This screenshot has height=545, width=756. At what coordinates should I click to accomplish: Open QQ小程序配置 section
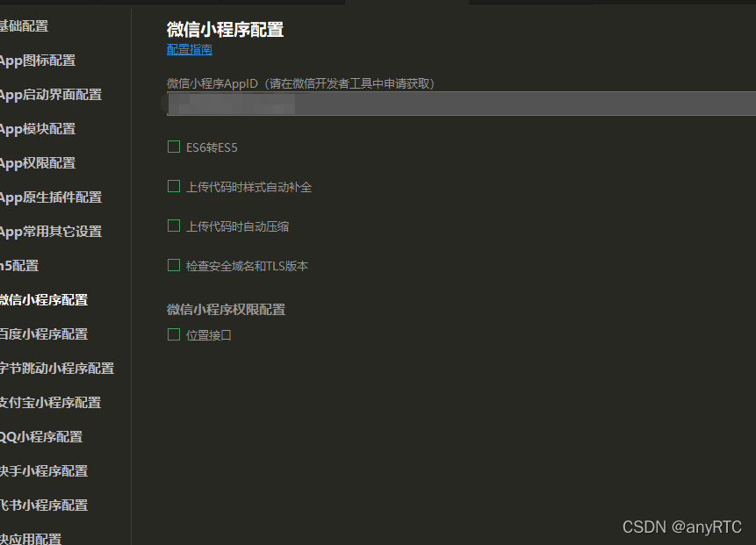click(x=41, y=436)
